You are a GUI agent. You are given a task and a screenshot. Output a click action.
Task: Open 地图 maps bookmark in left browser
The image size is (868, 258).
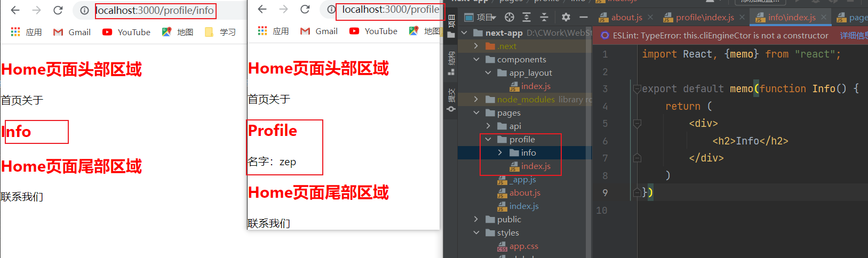click(x=178, y=32)
